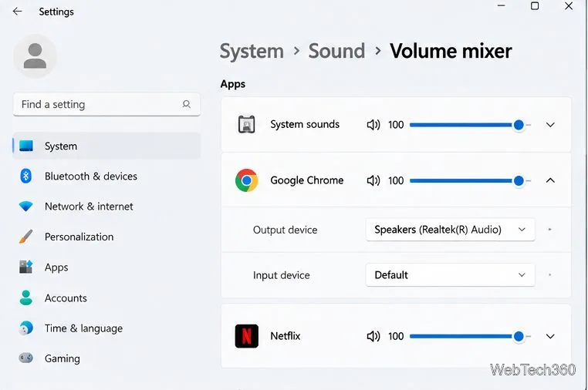Click the System sounds app icon
The width and height of the screenshot is (588, 390).
tap(246, 124)
